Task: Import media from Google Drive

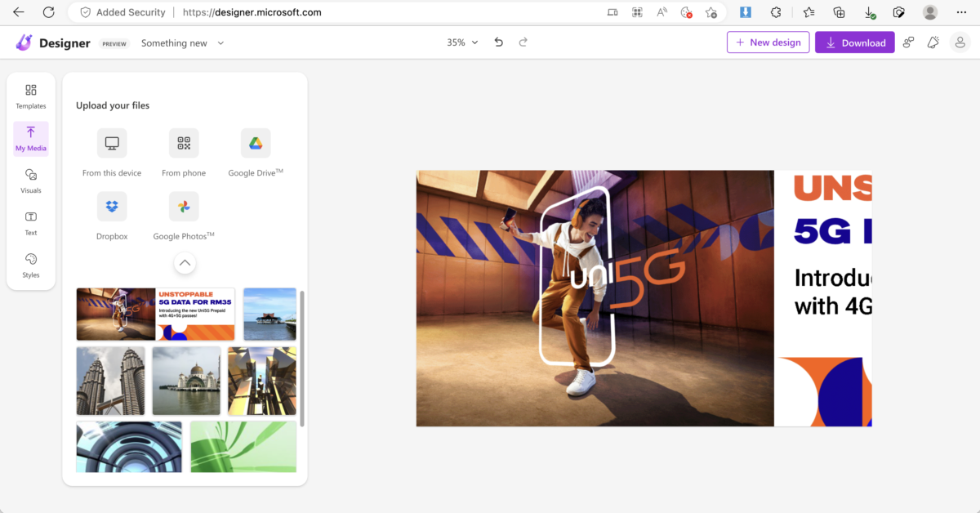Action: click(256, 144)
